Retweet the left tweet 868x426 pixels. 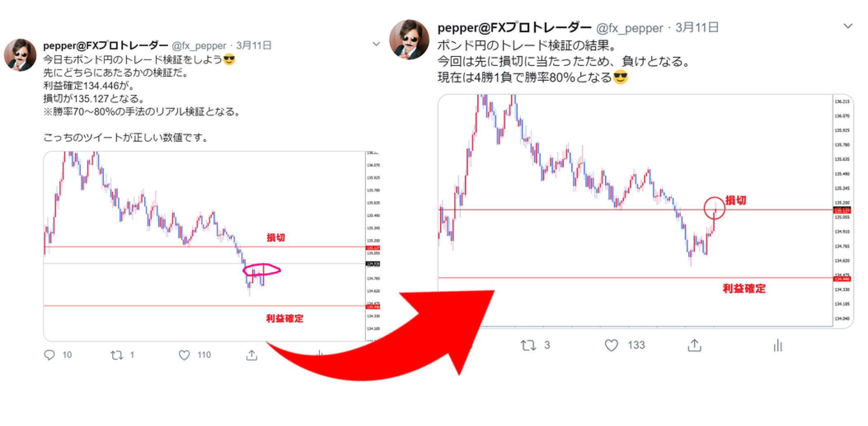point(117,355)
